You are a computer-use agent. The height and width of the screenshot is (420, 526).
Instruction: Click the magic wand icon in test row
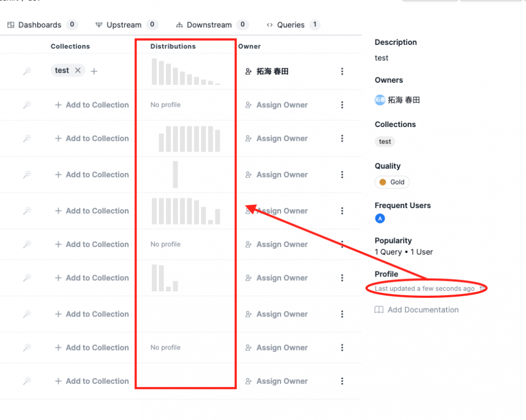click(27, 71)
